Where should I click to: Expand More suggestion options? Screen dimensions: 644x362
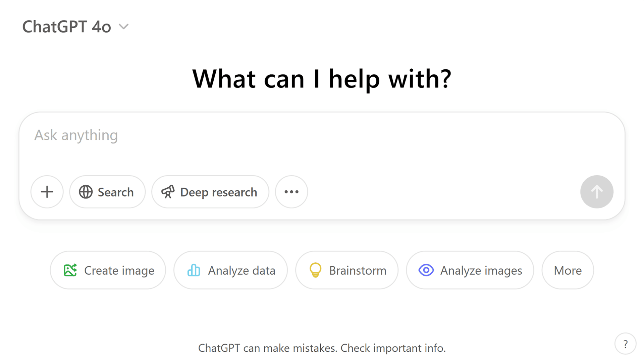568,270
